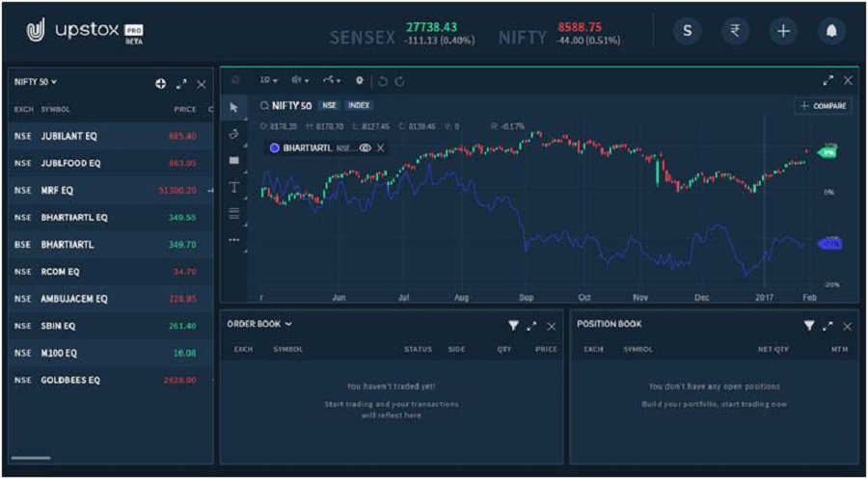This screenshot has width=868, height=479.
Task: Open the rupee funds icon
Action: (735, 32)
